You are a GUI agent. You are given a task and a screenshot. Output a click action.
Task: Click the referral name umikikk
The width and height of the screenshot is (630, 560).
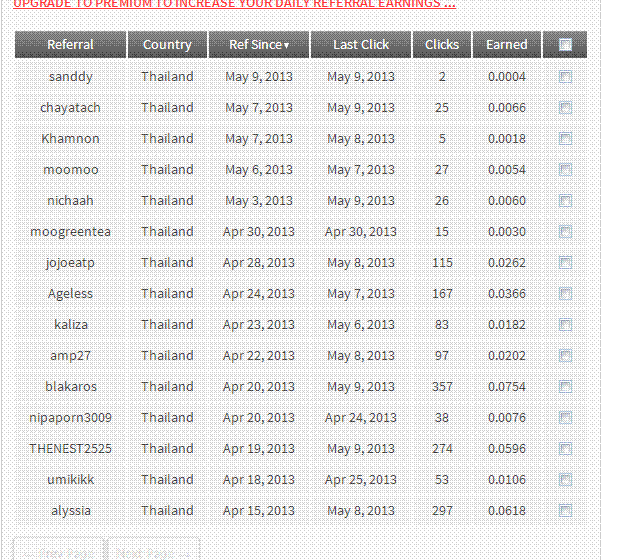click(70, 480)
